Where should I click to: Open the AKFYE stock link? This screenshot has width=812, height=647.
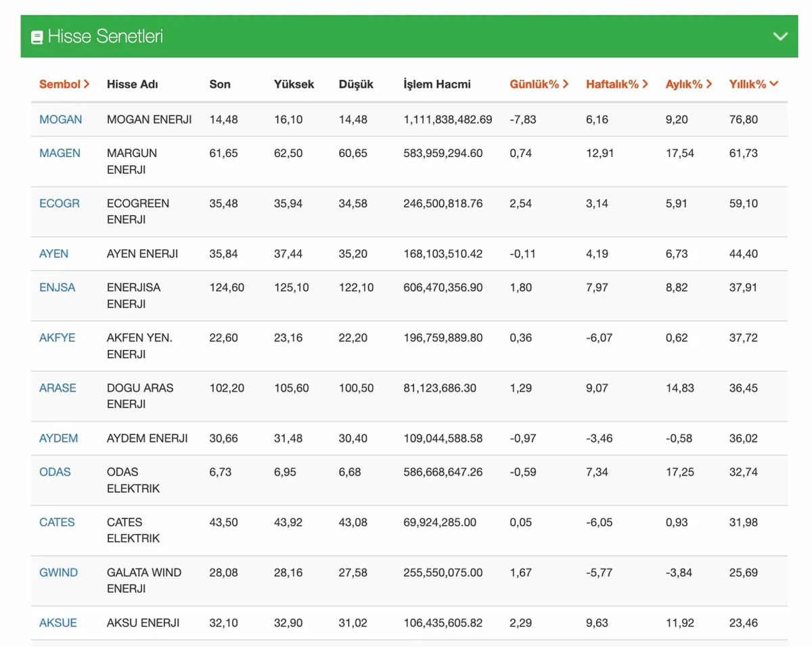pos(58,338)
